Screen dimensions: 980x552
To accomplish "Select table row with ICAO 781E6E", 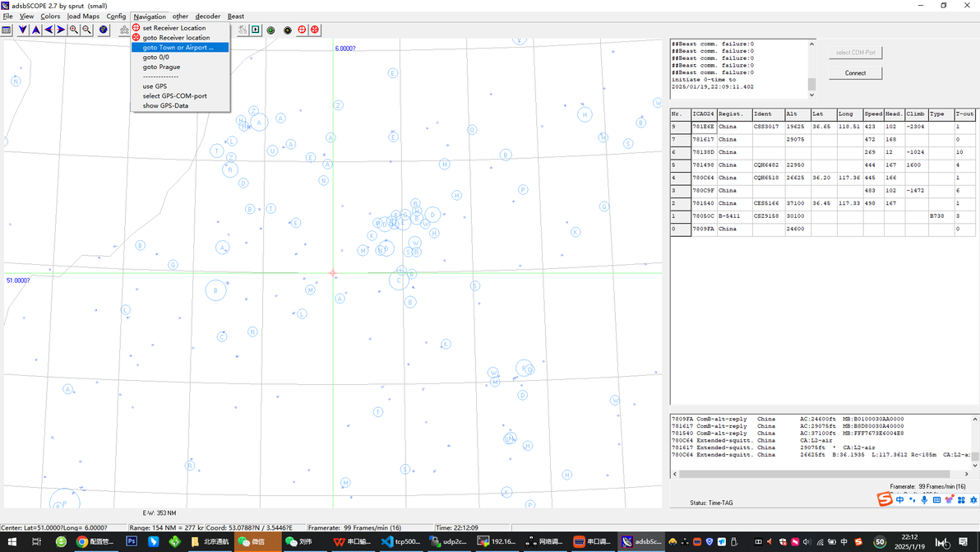I will tap(822, 127).
